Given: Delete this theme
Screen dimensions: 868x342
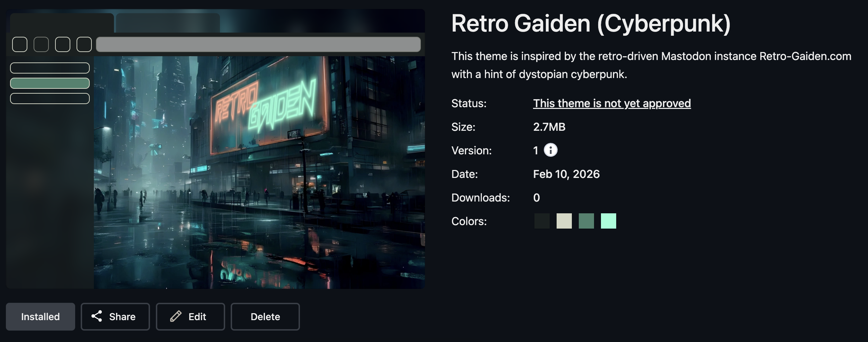Looking at the screenshot, I should [265, 317].
